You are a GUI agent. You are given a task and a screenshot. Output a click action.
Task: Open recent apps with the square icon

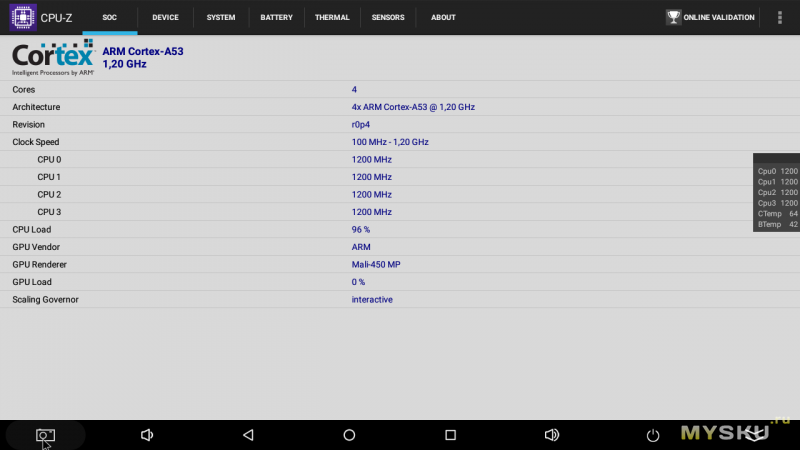coord(450,435)
